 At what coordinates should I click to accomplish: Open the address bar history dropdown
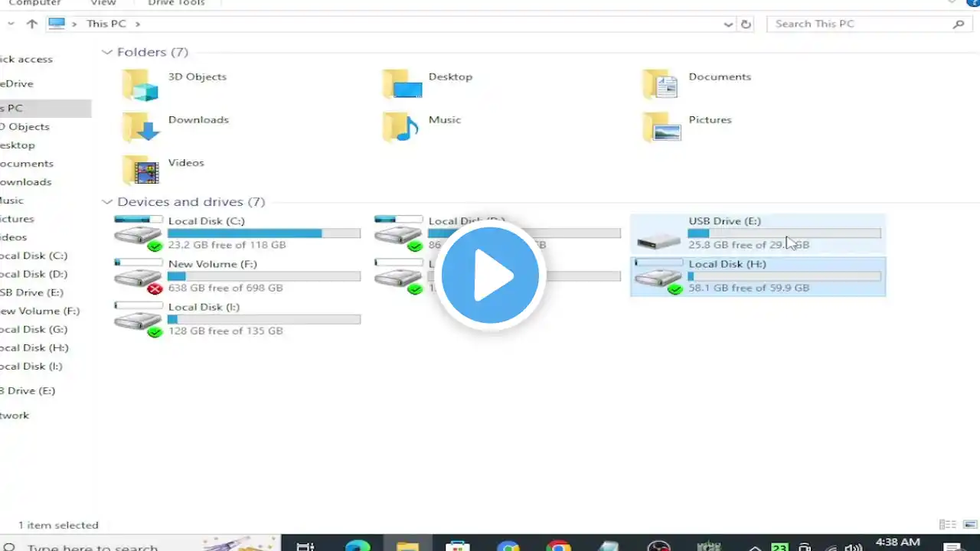(728, 24)
